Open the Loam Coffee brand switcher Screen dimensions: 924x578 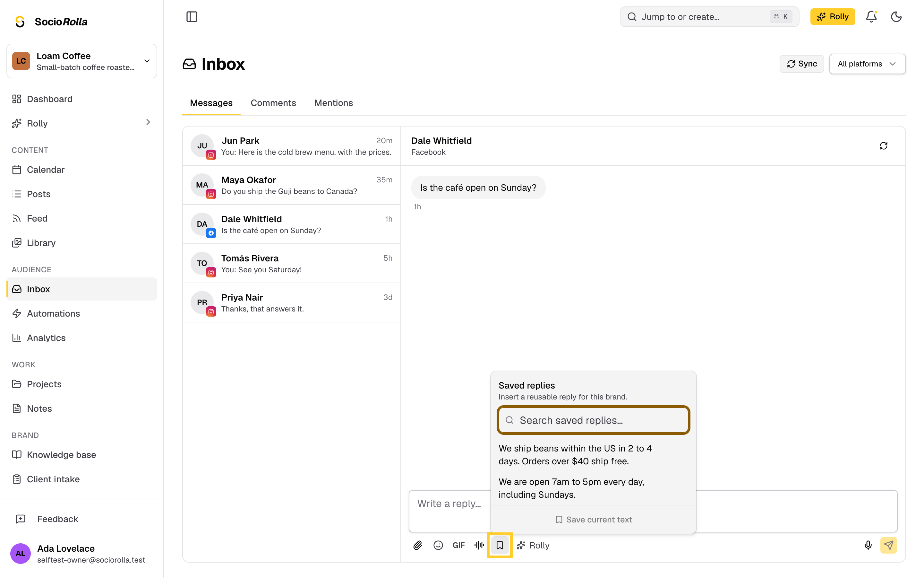82,61
